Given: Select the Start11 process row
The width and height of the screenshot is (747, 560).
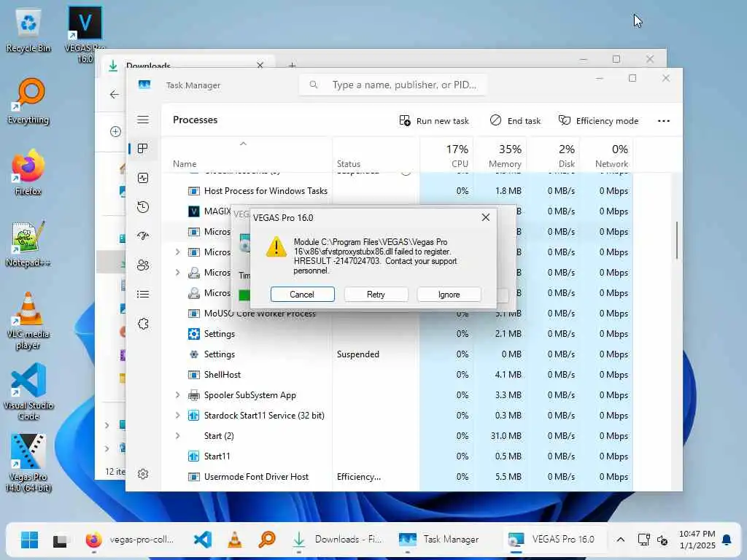Looking at the screenshot, I should [x=398, y=456].
